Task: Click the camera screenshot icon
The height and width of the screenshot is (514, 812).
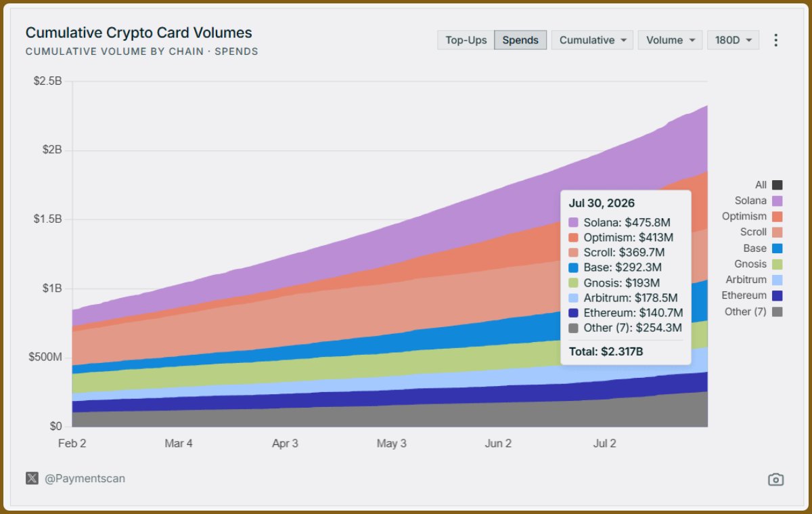Action: click(775, 479)
